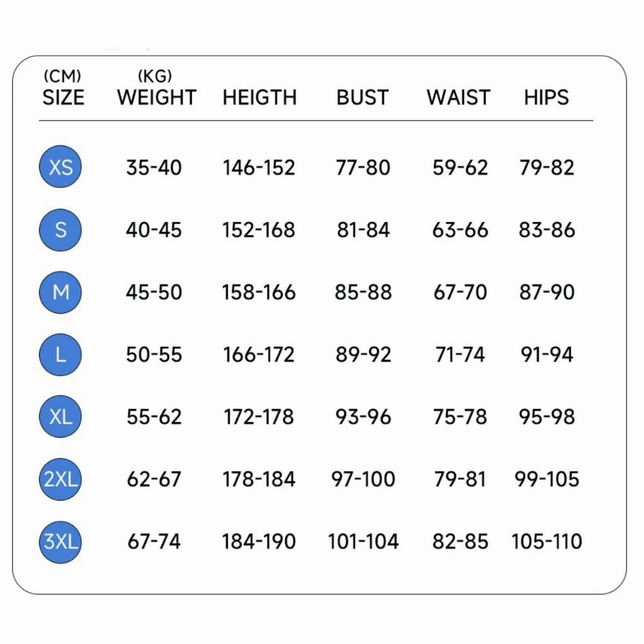The image size is (644, 644).
Task: Select the HEIGTH column header
Action: [259, 97]
